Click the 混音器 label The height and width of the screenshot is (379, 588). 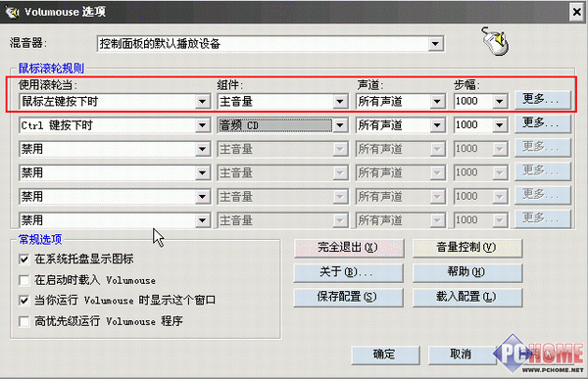[x=27, y=43]
